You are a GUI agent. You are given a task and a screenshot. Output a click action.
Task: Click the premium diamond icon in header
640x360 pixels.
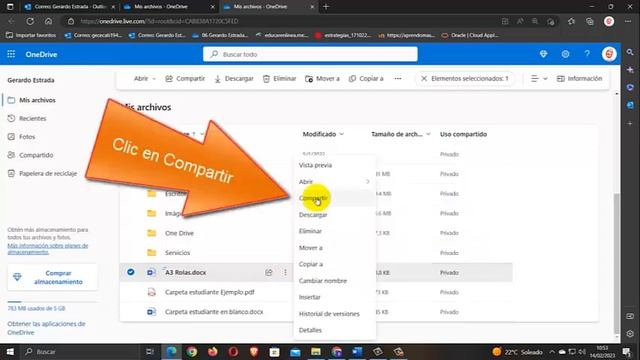click(x=543, y=54)
